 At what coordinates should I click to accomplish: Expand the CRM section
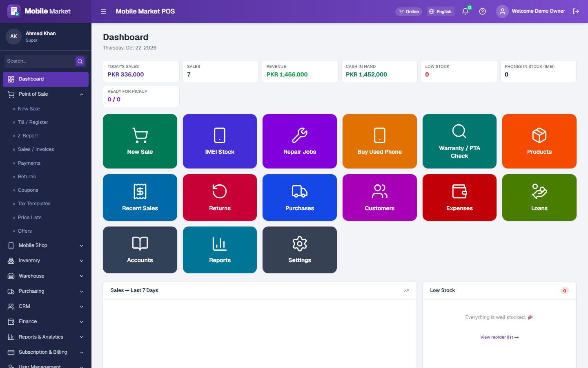click(46, 306)
